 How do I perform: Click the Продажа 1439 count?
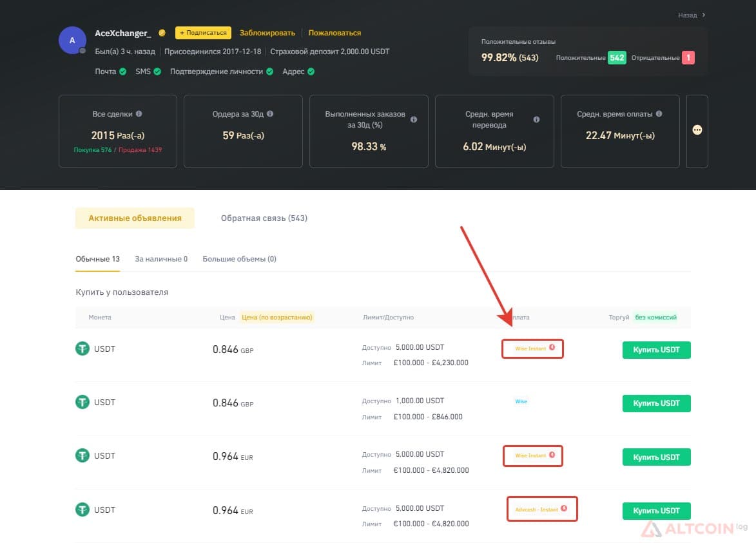pyautogui.click(x=141, y=150)
